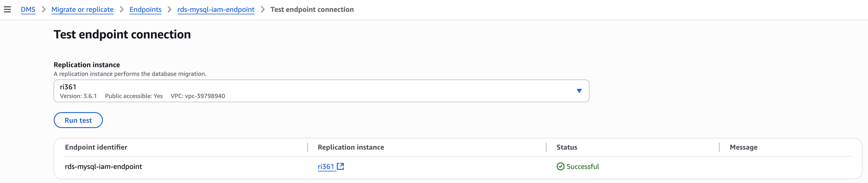Screen dimensions: 868x183
Task: Click the Replication instance column header
Action: click(350, 147)
